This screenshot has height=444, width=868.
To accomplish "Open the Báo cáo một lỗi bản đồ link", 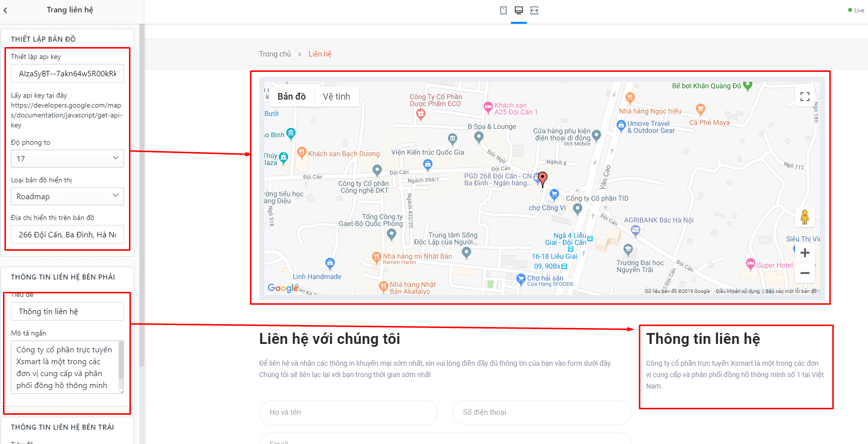I will click(791, 291).
